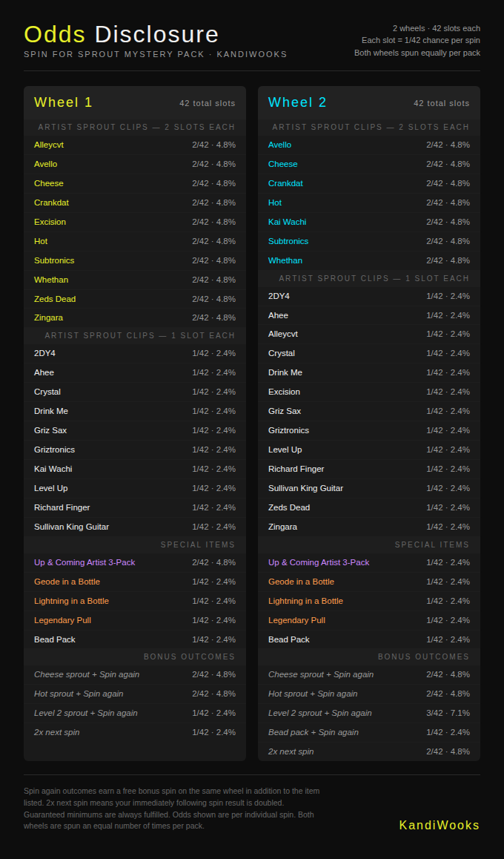
Task: Click Bead pack + Spin again row
Action: pyautogui.click(x=369, y=732)
